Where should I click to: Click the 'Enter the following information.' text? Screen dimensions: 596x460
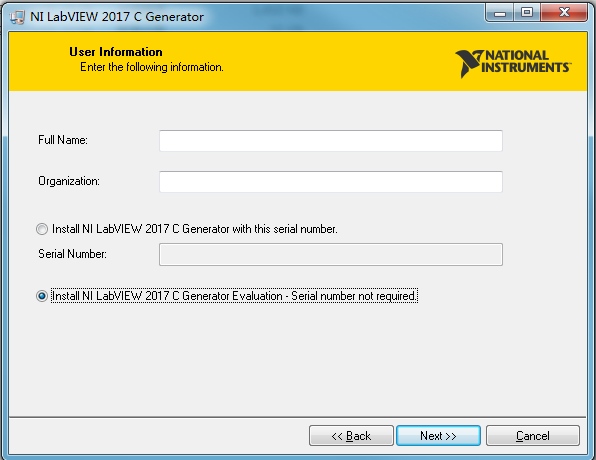tap(152, 67)
